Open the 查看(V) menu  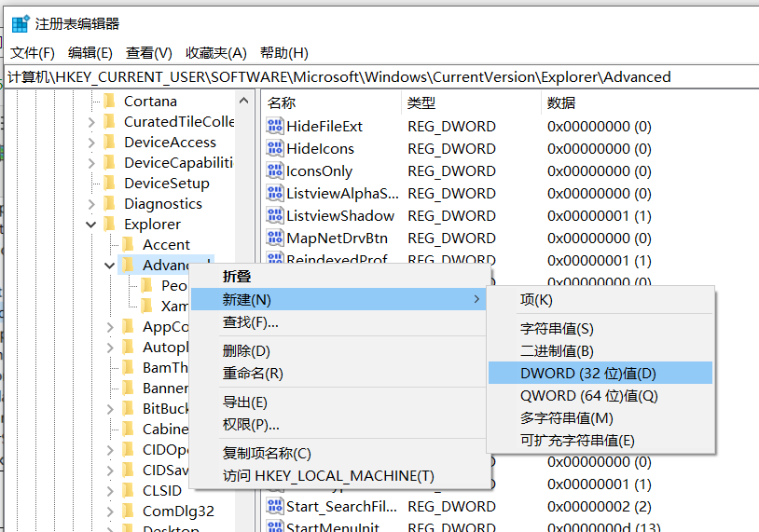point(148,53)
